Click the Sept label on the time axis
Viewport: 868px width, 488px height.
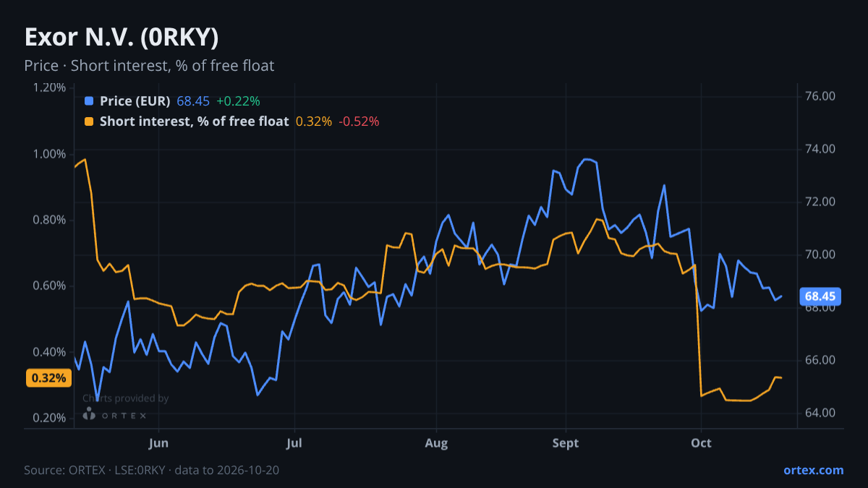[566, 443]
